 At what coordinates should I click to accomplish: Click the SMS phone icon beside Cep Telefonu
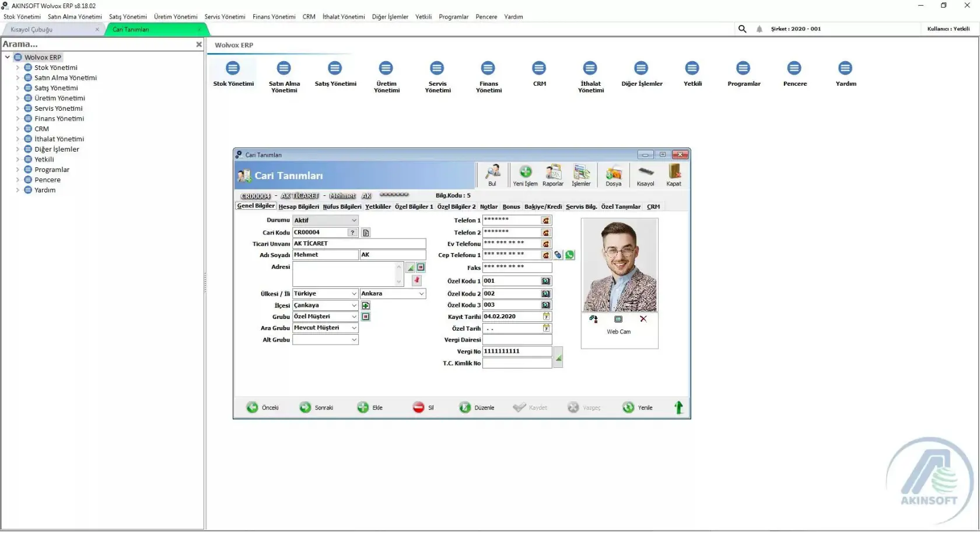coord(558,255)
